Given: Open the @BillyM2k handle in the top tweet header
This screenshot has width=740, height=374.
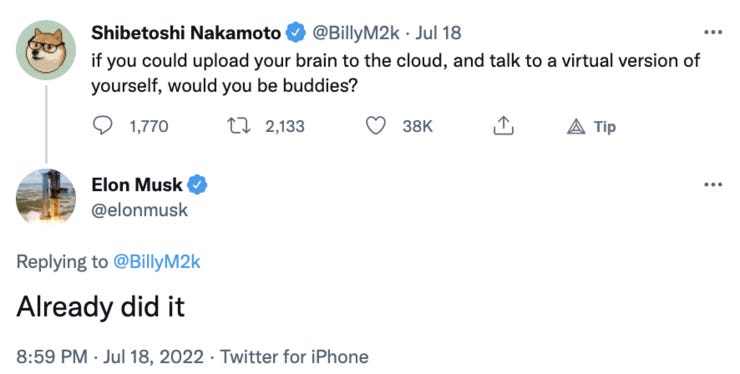Looking at the screenshot, I should click(356, 33).
